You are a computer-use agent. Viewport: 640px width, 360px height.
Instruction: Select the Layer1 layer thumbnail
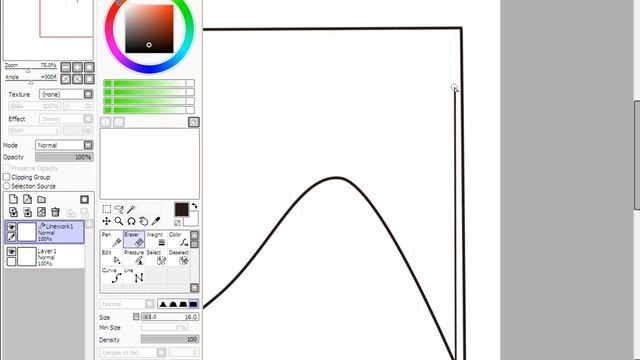click(27, 257)
